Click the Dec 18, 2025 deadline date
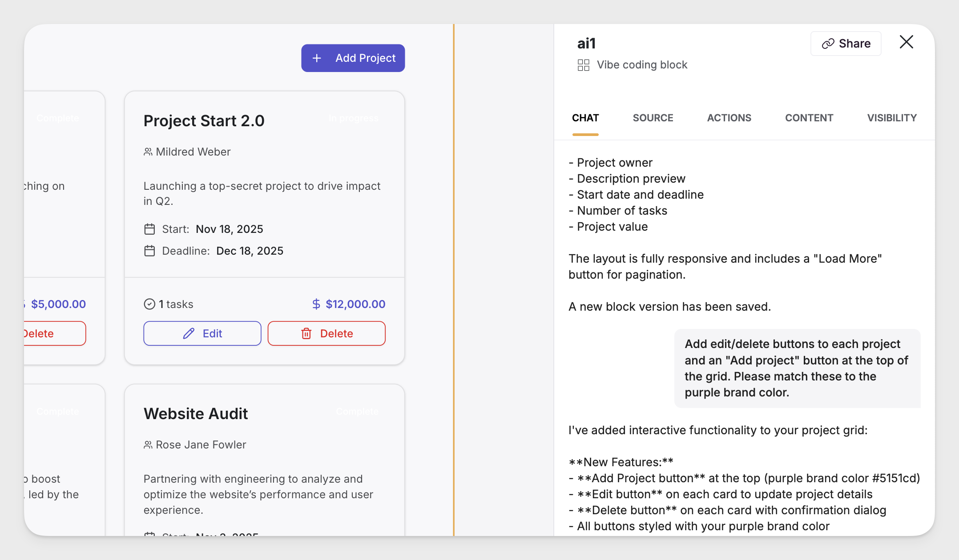 tap(250, 251)
